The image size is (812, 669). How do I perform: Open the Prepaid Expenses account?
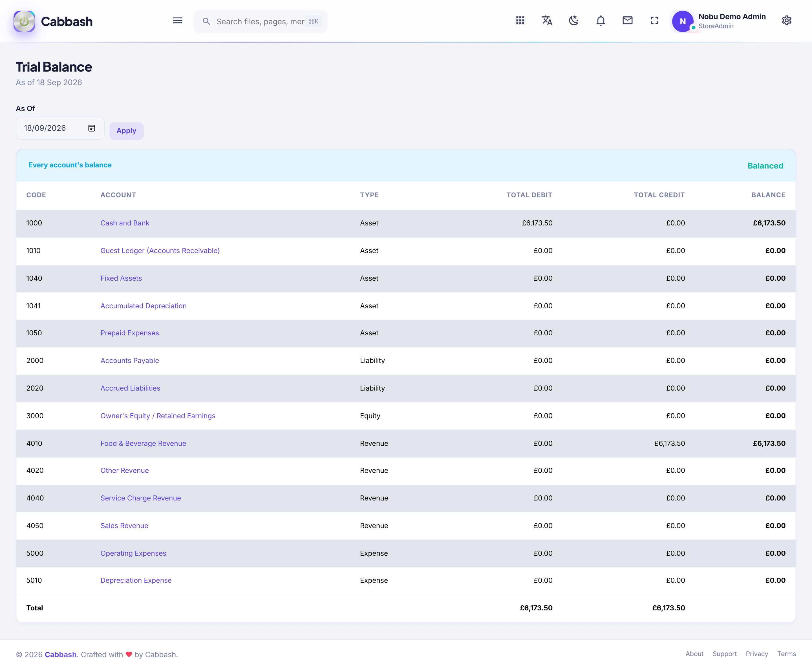coord(129,333)
